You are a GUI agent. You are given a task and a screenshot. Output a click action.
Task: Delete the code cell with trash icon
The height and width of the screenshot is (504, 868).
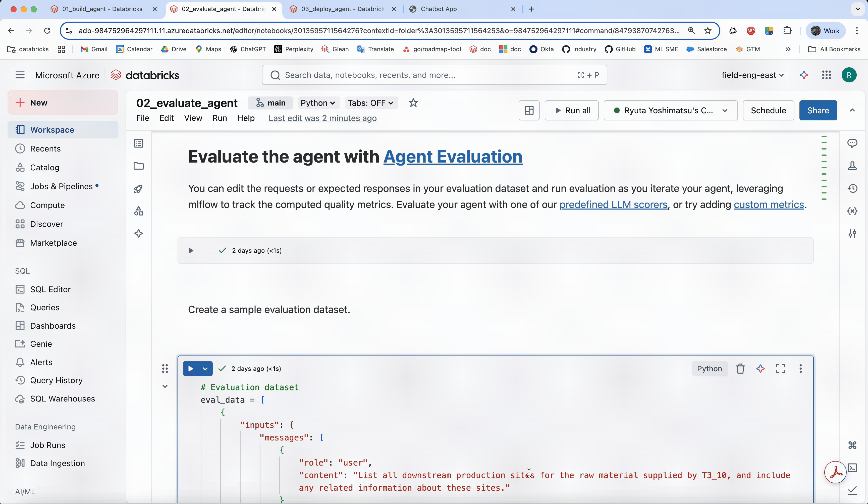[x=740, y=369]
